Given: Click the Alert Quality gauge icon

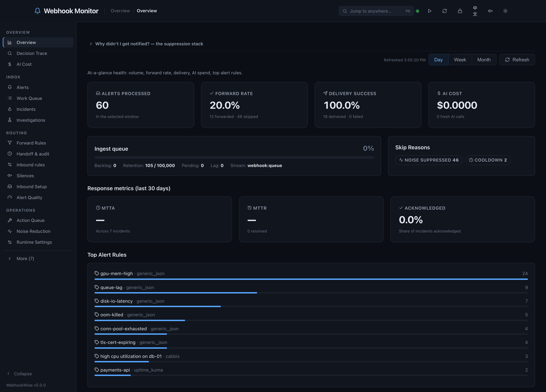Looking at the screenshot, I should 10,197.
